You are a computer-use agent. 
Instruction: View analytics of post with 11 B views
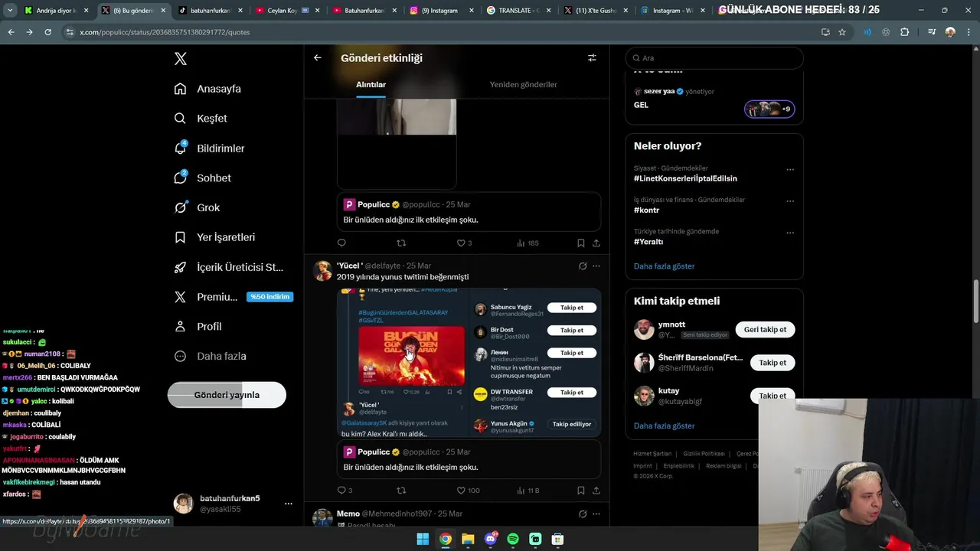(528, 491)
